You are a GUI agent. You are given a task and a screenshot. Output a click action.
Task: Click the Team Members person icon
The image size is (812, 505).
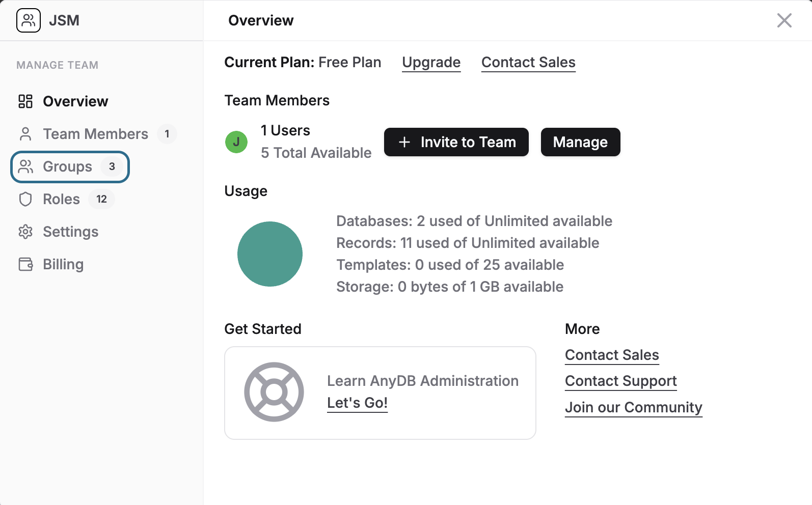(25, 134)
